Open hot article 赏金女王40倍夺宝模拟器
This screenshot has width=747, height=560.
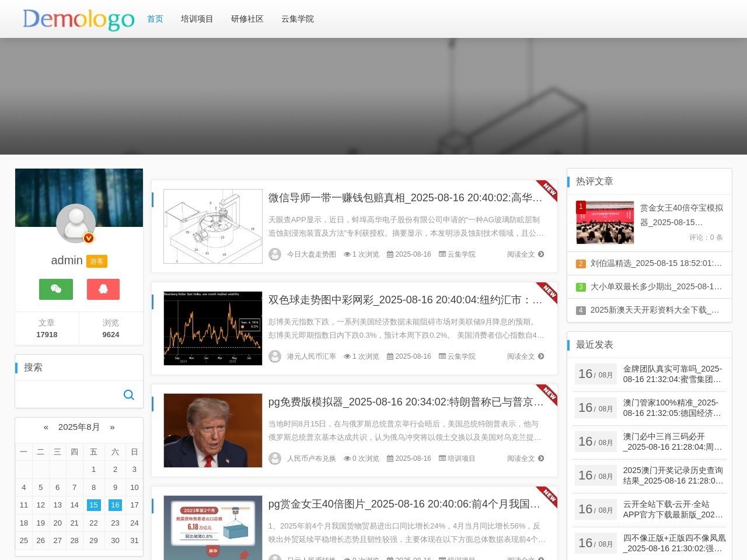click(682, 215)
